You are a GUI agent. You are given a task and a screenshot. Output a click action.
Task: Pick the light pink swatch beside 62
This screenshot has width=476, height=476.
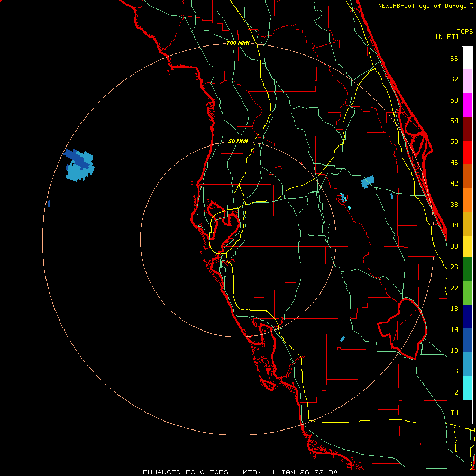(x=467, y=81)
